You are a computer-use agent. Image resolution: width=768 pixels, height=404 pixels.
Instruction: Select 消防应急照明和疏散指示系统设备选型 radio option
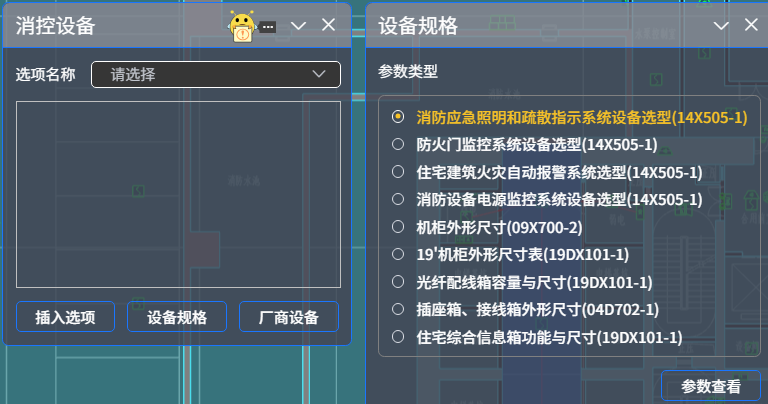[x=398, y=117]
